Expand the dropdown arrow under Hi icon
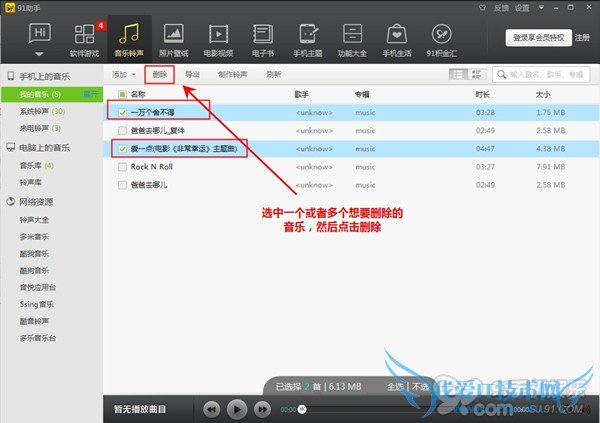The width and height of the screenshot is (600, 423). point(39,54)
